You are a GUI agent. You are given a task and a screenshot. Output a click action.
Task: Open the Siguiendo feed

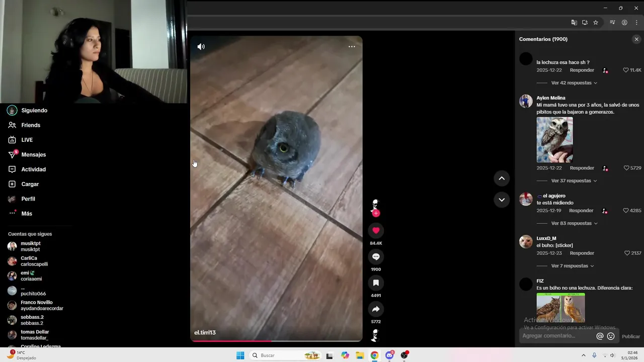coord(35,111)
